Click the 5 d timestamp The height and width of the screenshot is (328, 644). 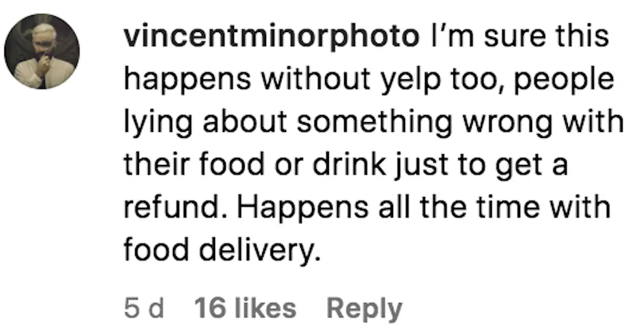(144, 308)
